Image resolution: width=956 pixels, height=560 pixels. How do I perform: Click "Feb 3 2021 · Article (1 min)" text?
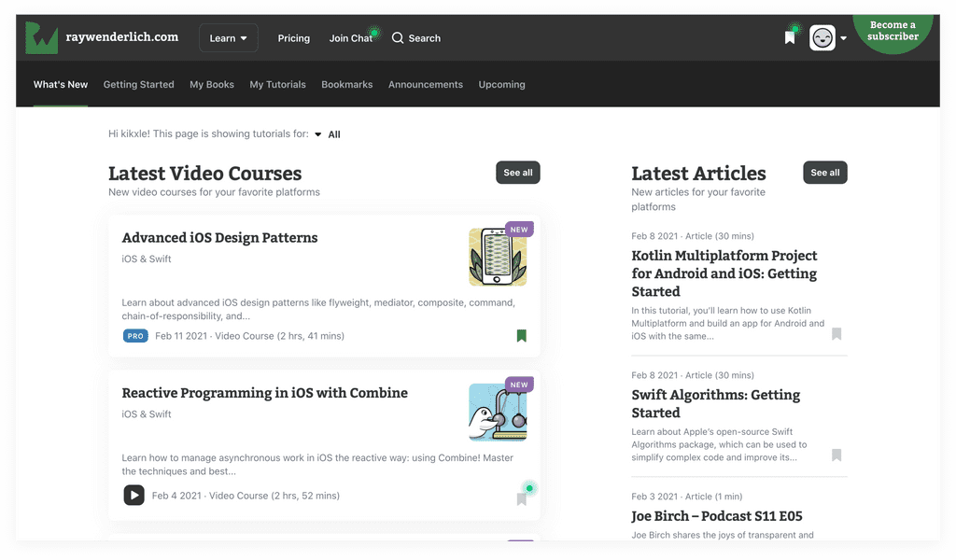pos(686,496)
